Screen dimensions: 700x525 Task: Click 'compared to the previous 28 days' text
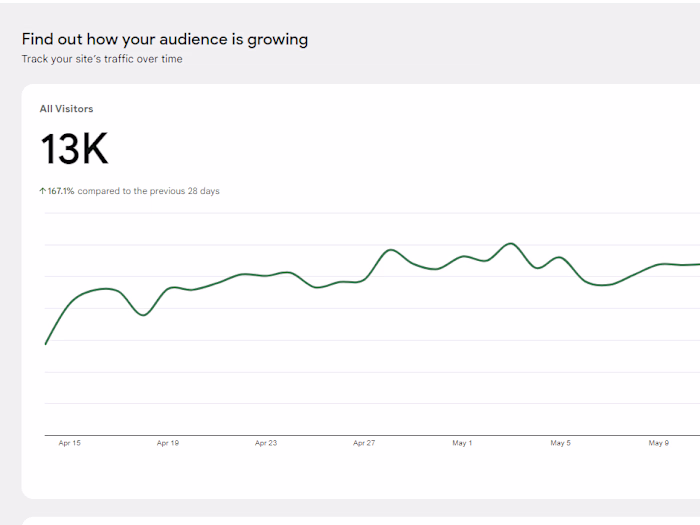pos(149,191)
